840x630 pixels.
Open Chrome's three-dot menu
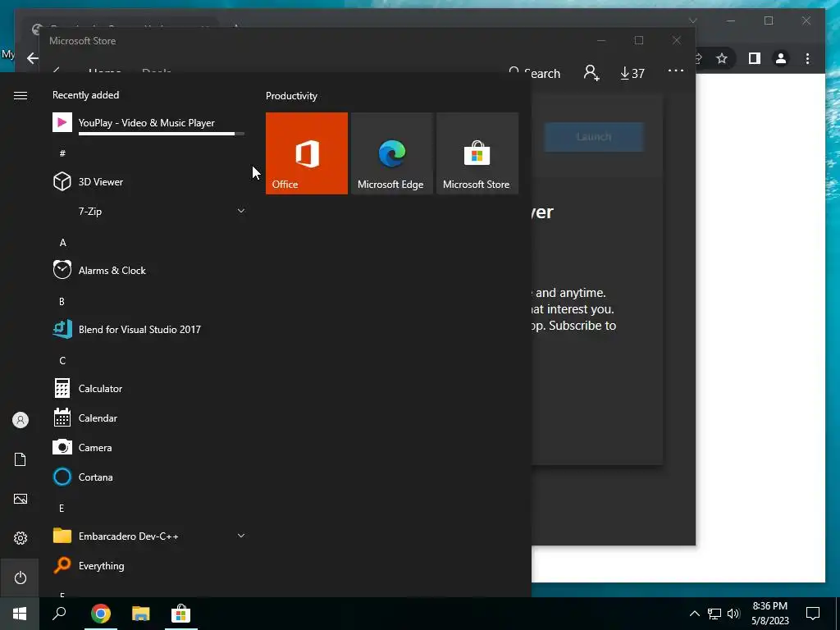(807, 58)
